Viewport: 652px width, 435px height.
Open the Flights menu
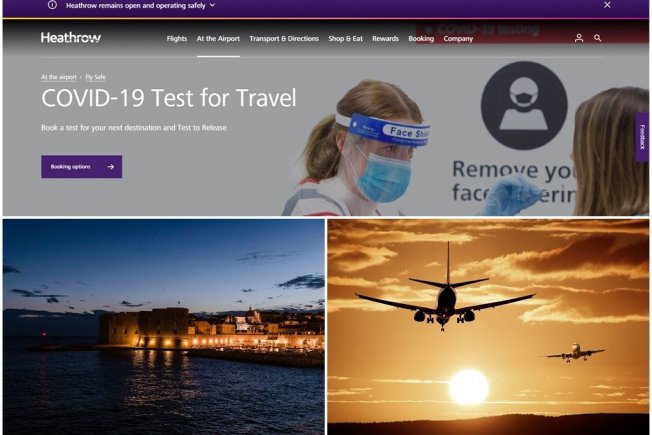click(177, 39)
